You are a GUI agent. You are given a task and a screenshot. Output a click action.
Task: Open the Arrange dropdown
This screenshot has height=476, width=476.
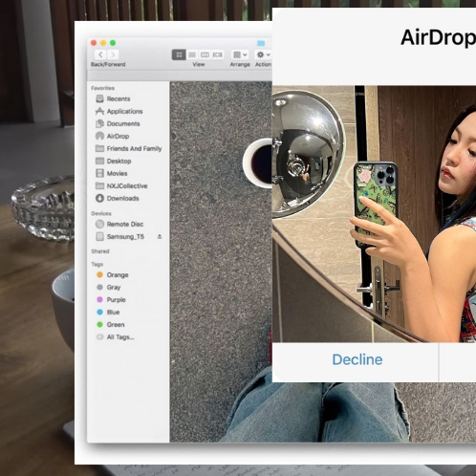pos(240,54)
